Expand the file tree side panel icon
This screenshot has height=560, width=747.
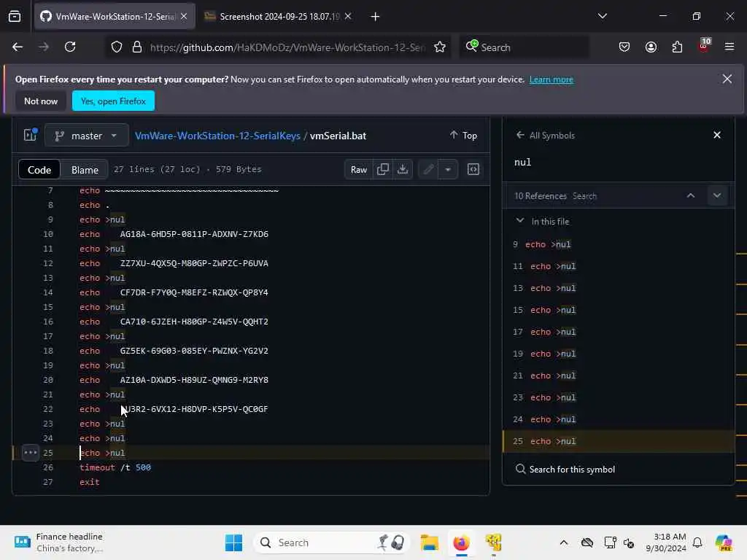pos(31,135)
